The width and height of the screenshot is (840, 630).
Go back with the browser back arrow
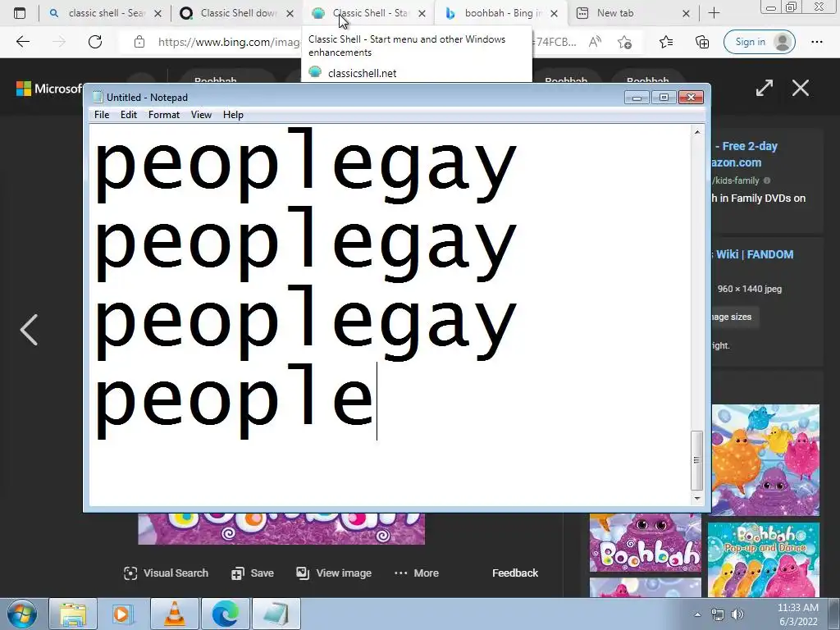22,42
